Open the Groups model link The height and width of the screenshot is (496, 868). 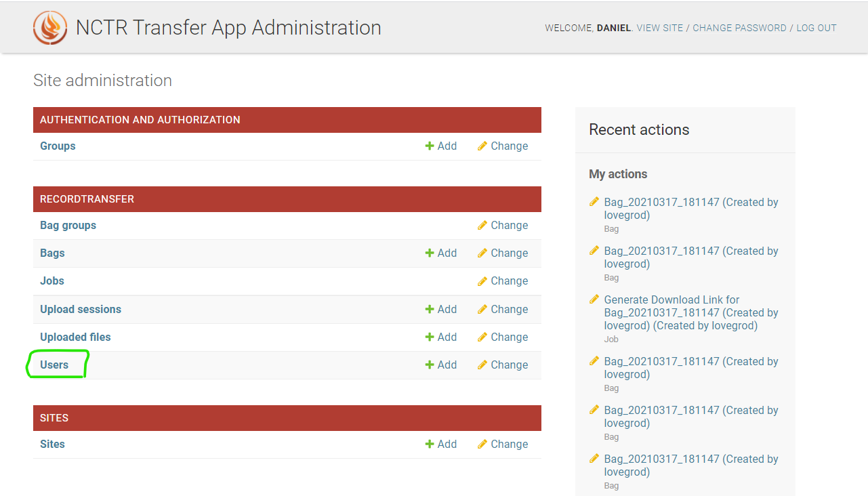pos(58,146)
